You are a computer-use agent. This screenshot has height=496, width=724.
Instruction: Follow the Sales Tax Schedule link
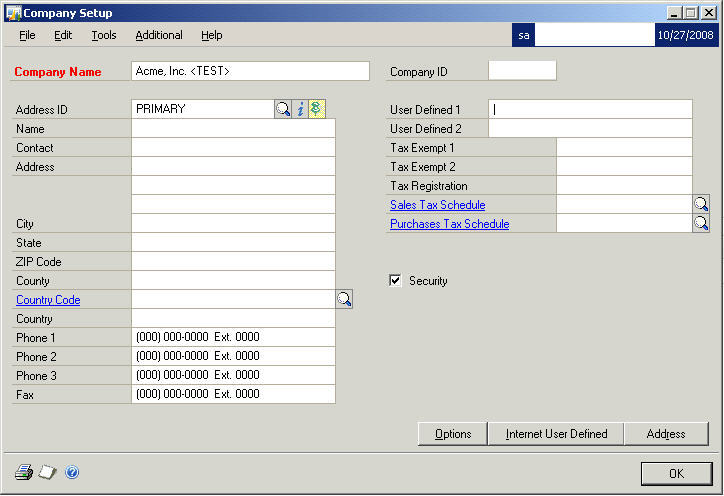438,205
